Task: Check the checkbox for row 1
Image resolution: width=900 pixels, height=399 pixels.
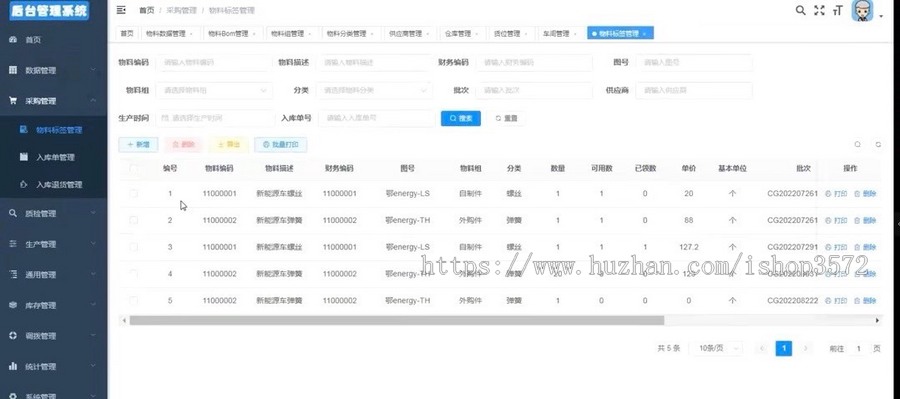Action: 134,193
